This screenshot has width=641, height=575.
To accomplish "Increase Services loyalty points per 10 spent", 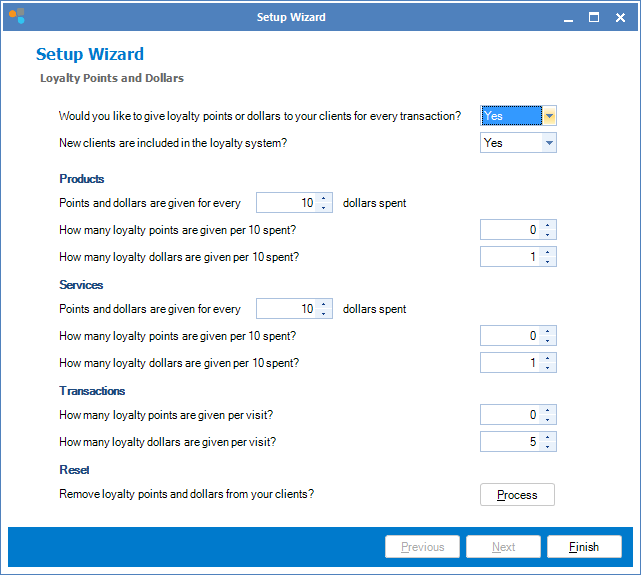I will pos(547,331).
